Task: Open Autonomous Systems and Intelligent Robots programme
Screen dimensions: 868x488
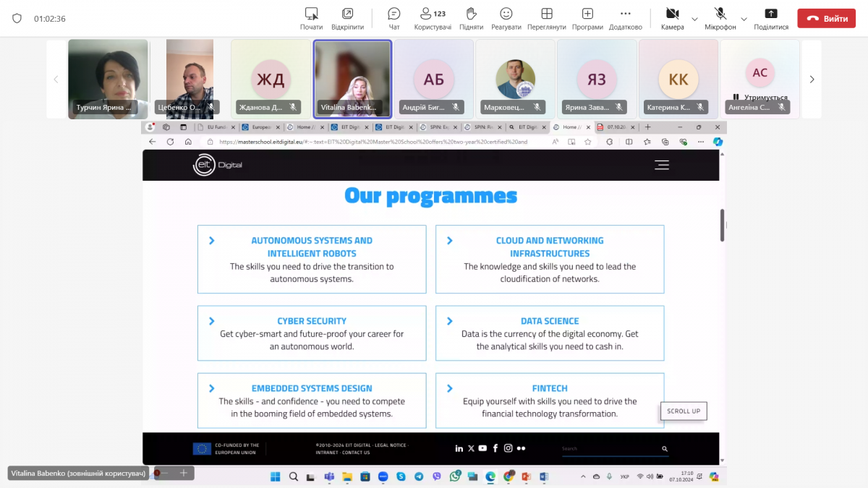Action: tap(312, 259)
